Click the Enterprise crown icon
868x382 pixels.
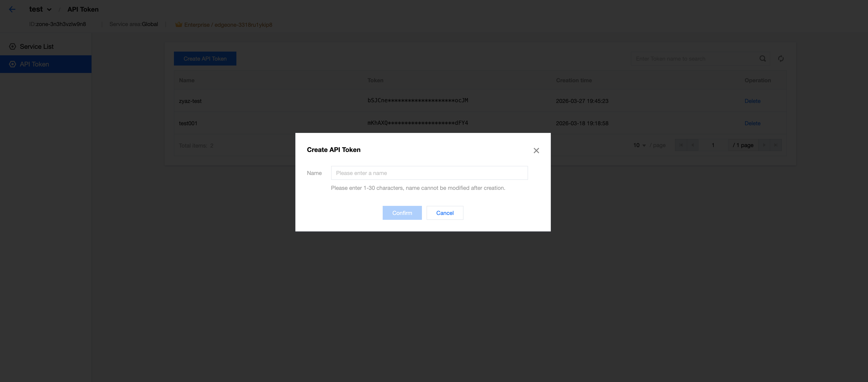click(x=179, y=24)
